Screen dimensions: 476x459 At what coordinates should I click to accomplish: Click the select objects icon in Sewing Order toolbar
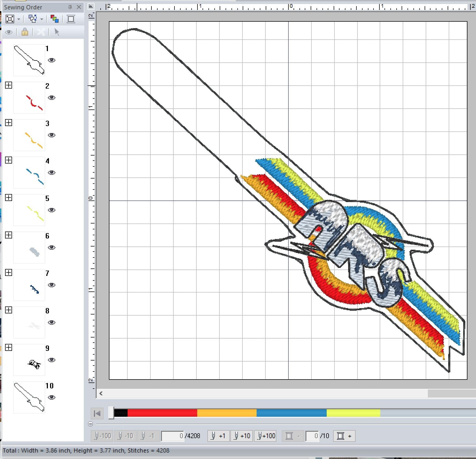(33, 19)
